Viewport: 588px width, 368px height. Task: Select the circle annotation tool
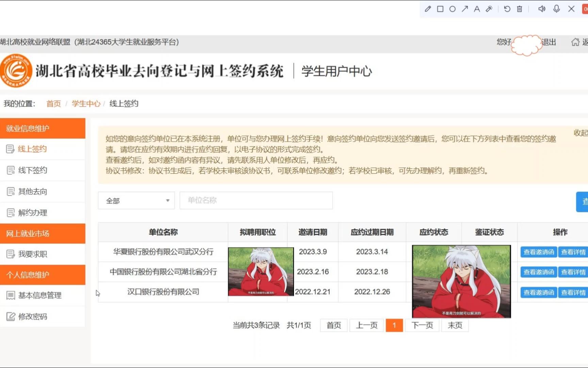452,9
